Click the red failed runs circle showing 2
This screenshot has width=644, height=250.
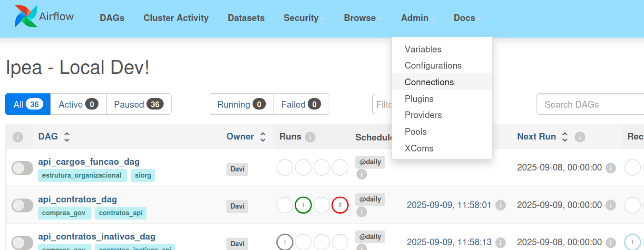[340, 205]
